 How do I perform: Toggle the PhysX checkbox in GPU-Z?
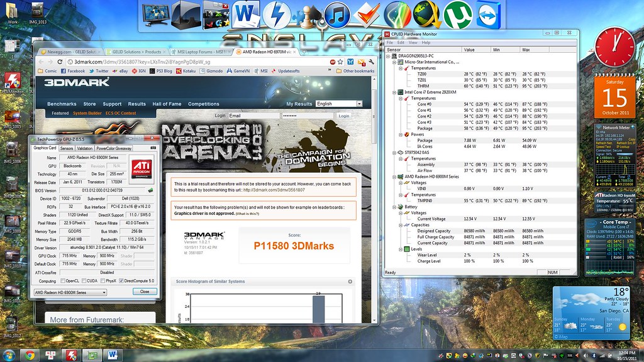(x=103, y=281)
